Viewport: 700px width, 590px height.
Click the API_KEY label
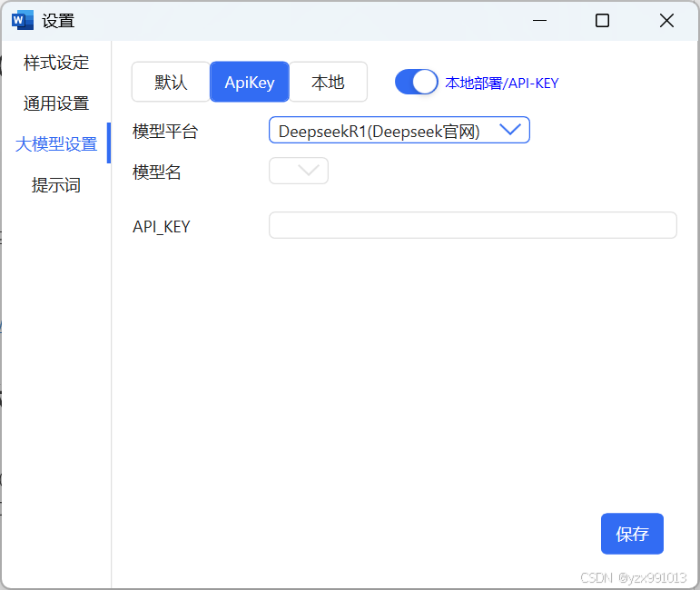coord(162,227)
